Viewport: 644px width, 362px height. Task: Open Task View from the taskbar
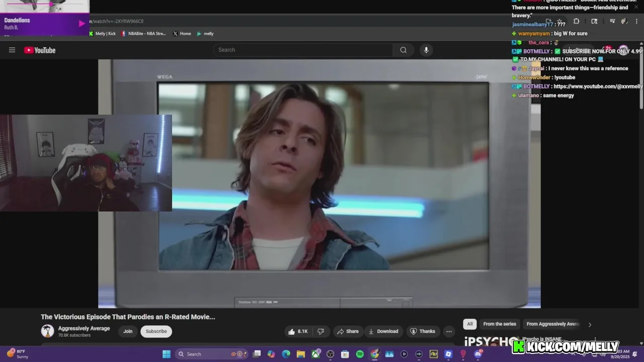257,354
